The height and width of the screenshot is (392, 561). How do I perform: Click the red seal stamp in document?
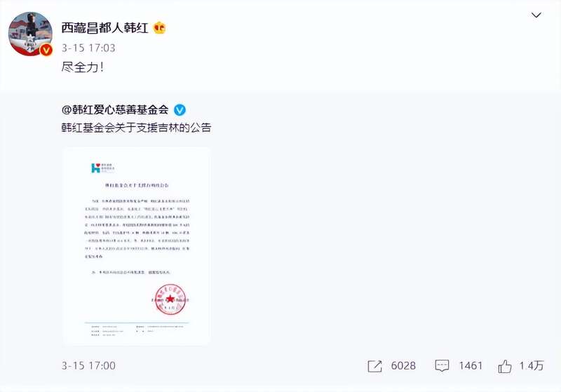click(170, 299)
